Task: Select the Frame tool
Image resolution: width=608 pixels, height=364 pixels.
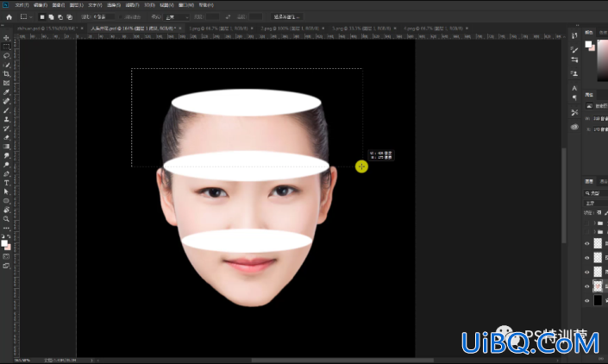Action: point(6,83)
